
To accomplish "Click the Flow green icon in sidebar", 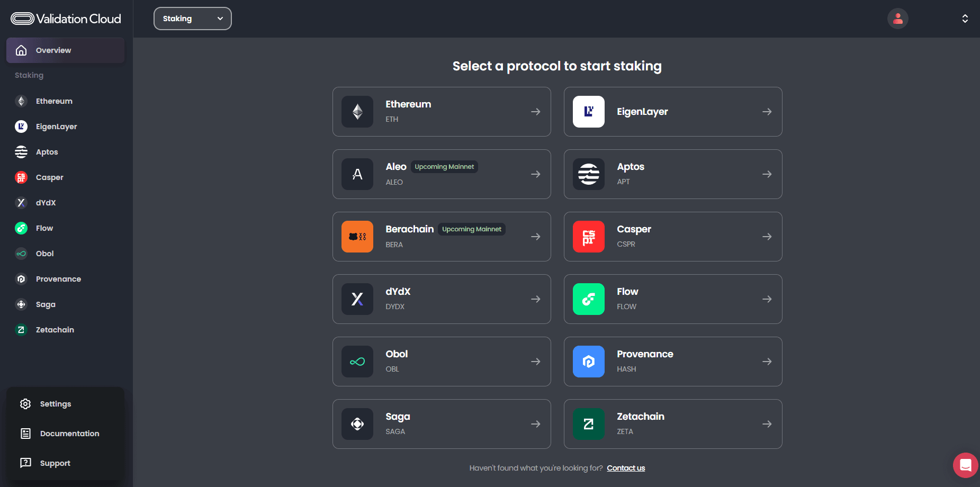I will coord(21,228).
